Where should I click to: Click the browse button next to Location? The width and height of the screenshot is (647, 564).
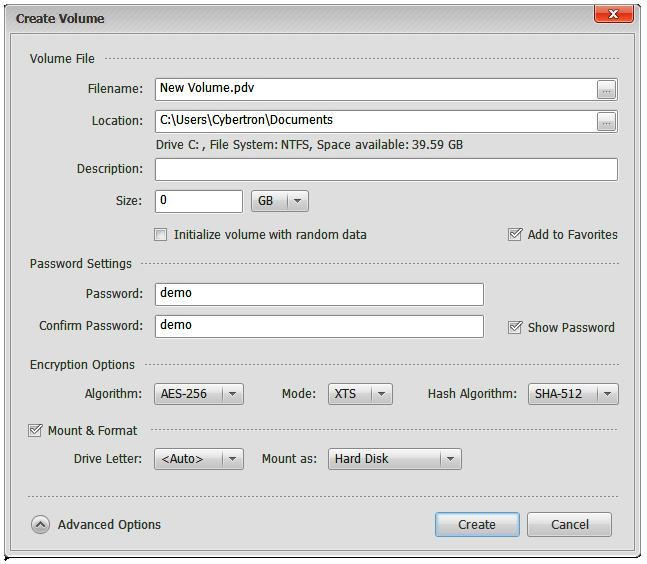coord(606,122)
